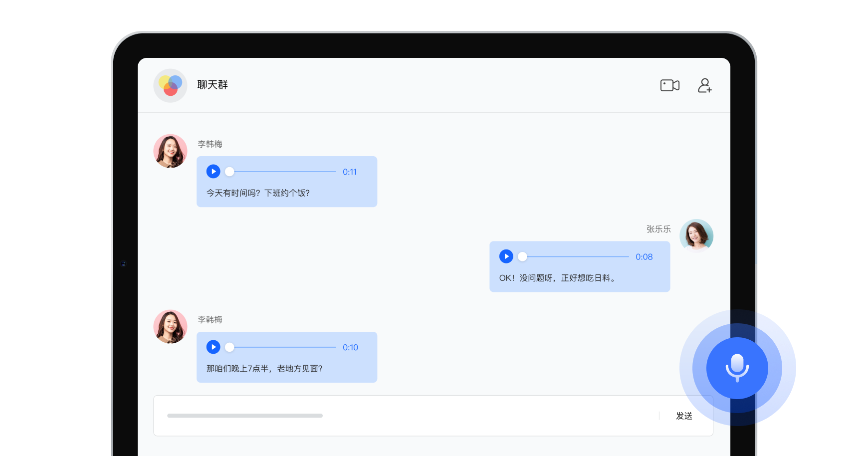This screenshot has width=868, height=456.
Task: Tap the blue microphone voice button
Action: pos(737,368)
